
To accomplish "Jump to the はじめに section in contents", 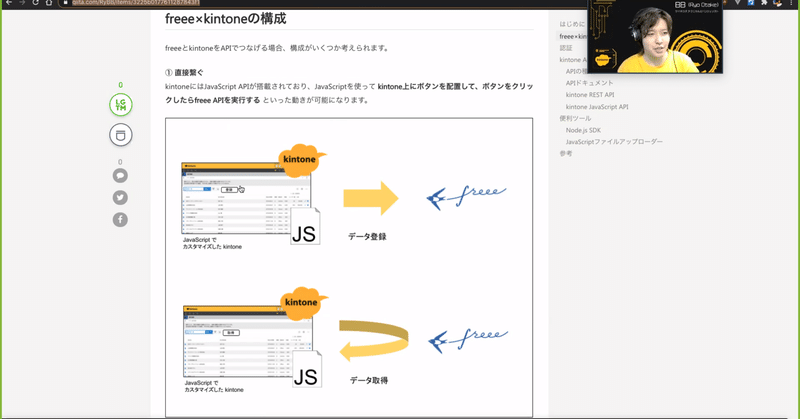I will click(572, 24).
